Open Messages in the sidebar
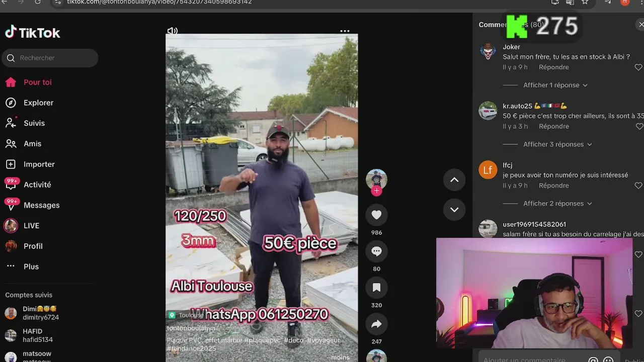 (x=41, y=205)
